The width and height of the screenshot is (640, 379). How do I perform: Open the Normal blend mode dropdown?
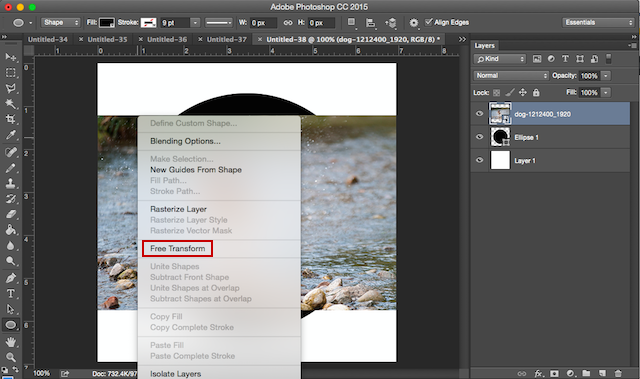[x=511, y=75]
